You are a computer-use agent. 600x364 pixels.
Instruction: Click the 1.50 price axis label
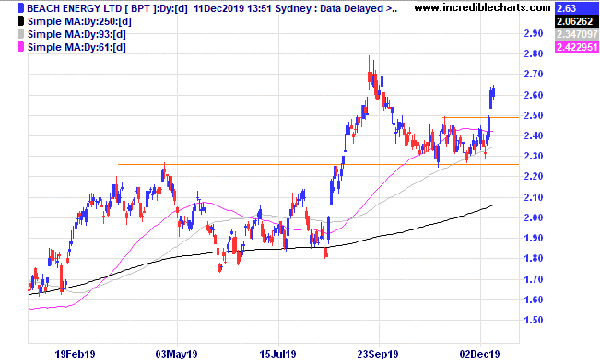[534, 320]
